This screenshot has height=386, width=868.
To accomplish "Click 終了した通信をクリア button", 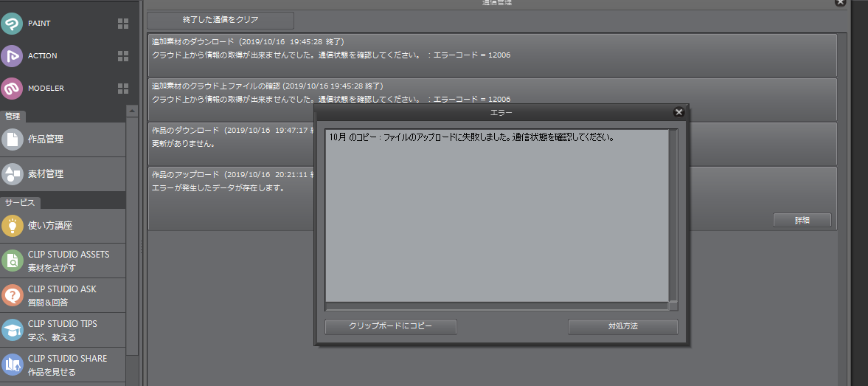I will pyautogui.click(x=221, y=21).
